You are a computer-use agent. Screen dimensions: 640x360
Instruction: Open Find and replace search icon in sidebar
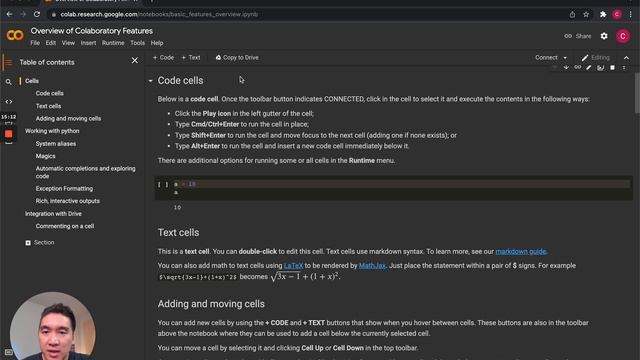(x=9, y=82)
